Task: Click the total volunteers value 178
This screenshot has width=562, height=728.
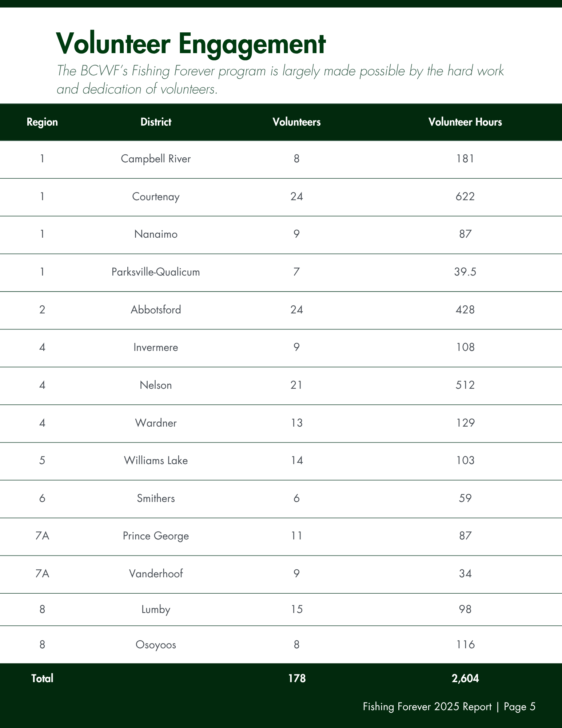Action: point(297,678)
